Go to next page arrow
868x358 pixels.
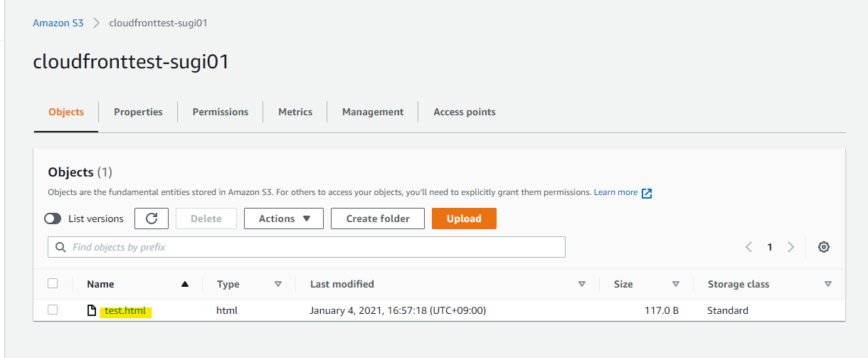tap(790, 247)
